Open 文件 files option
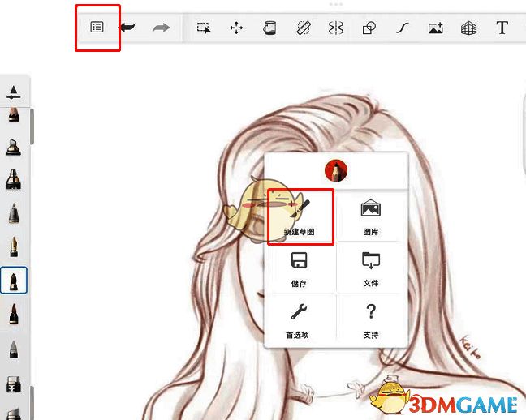 [371, 268]
